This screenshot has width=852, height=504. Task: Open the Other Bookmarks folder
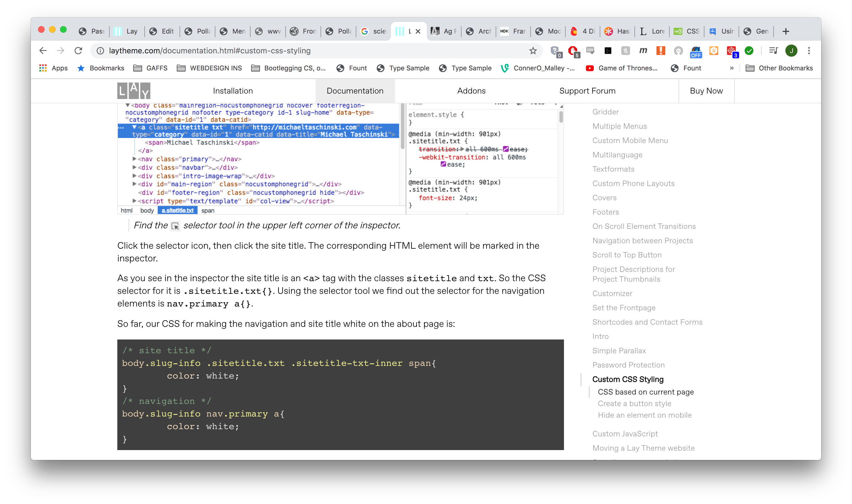coord(779,68)
